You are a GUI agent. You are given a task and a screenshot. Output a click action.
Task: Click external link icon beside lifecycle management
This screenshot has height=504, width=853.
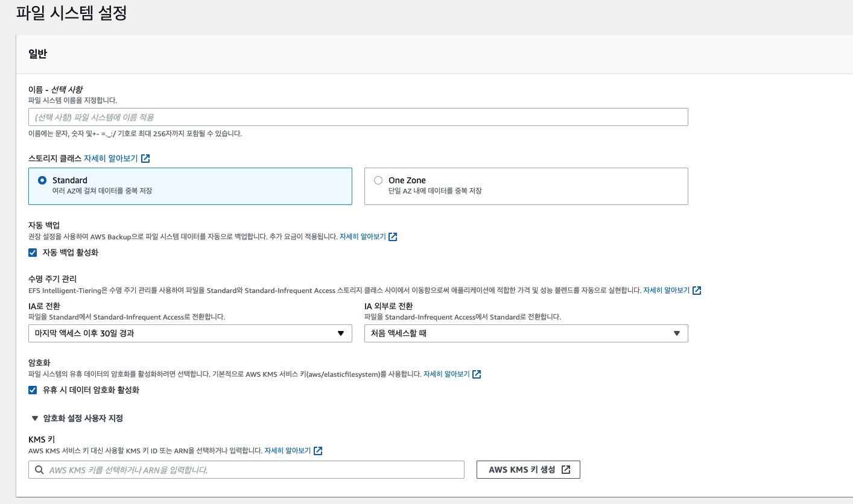[x=697, y=291]
